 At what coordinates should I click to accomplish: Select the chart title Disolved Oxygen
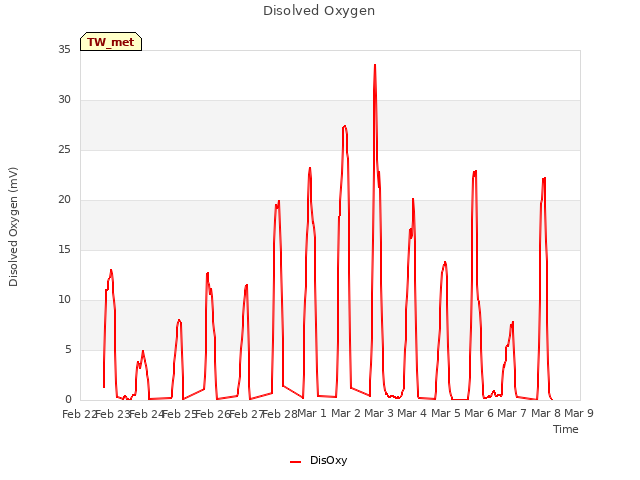point(319,11)
